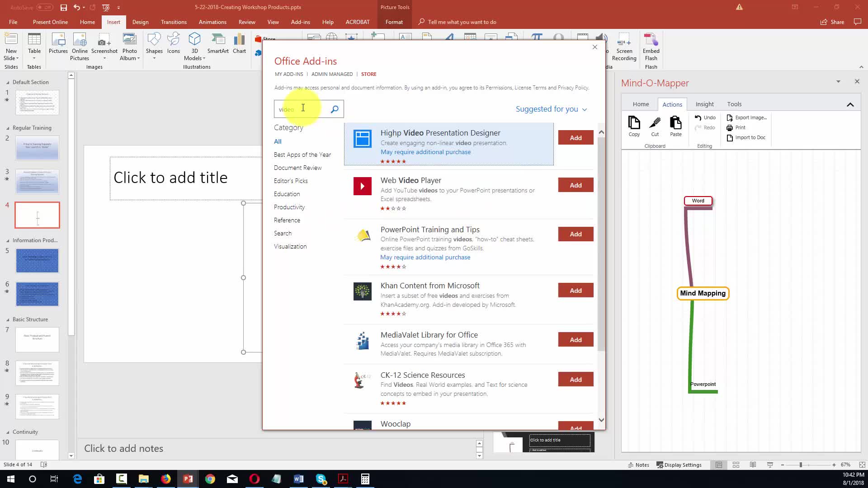Start Screen Recording tool
Screen dimensions: 868x488
(x=624, y=47)
